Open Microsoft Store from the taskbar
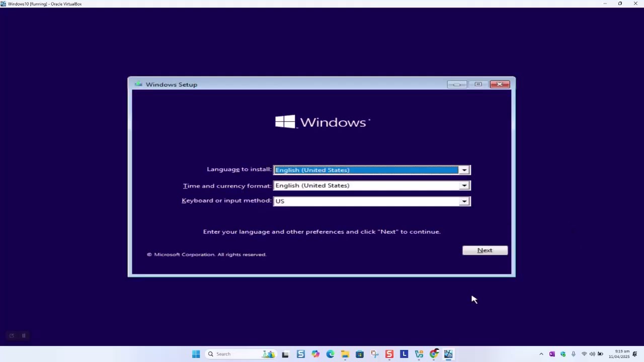The height and width of the screenshot is (362, 644). pos(360,354)
